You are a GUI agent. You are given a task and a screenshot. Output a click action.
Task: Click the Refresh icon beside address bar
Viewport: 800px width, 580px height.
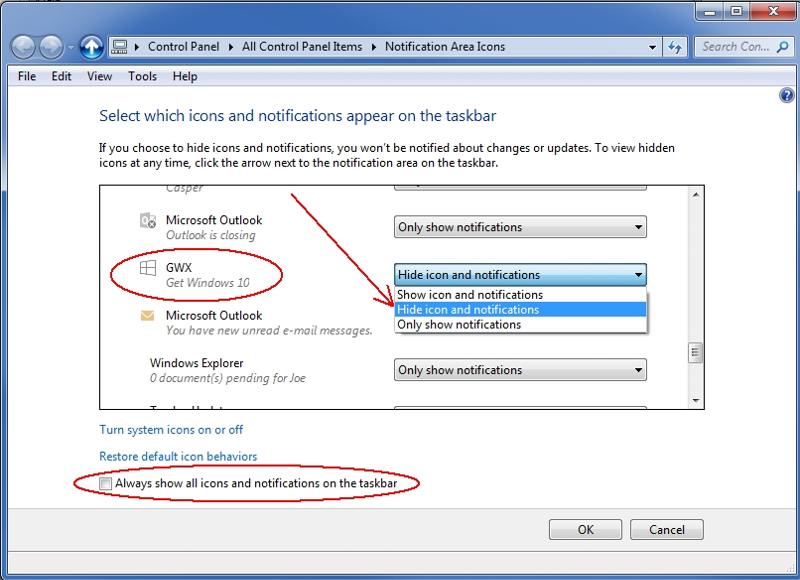click(x=675, y=47)
